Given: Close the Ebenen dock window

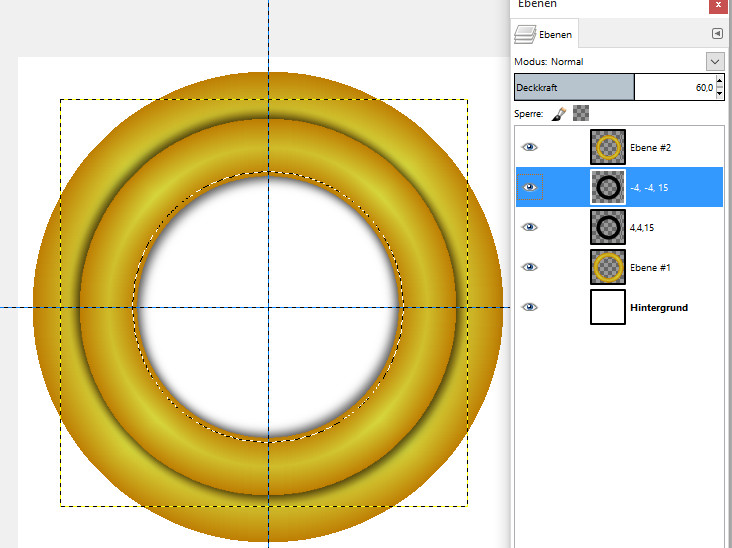Looking at the screenshot, I should (x=717, y=6).
